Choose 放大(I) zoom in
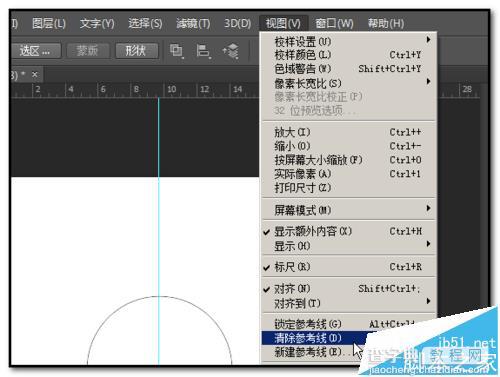The height and width of the screenshot is (377, 500). 349,132
